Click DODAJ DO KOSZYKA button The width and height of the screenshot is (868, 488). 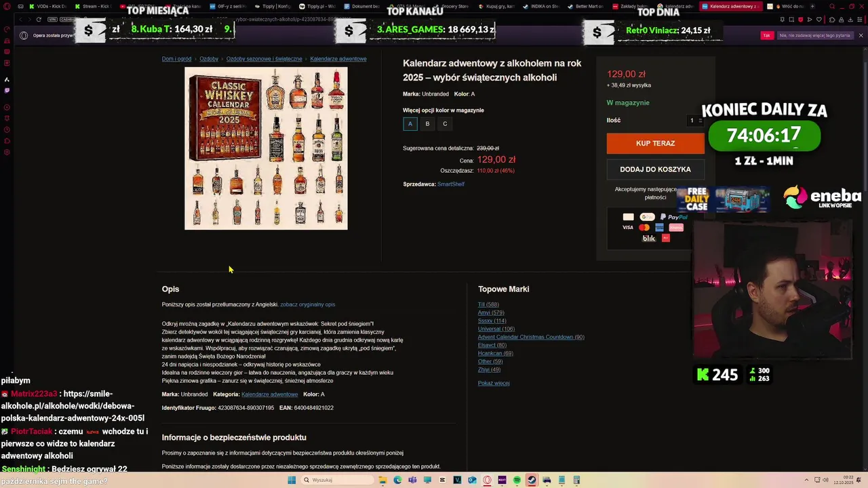(655, 169)
